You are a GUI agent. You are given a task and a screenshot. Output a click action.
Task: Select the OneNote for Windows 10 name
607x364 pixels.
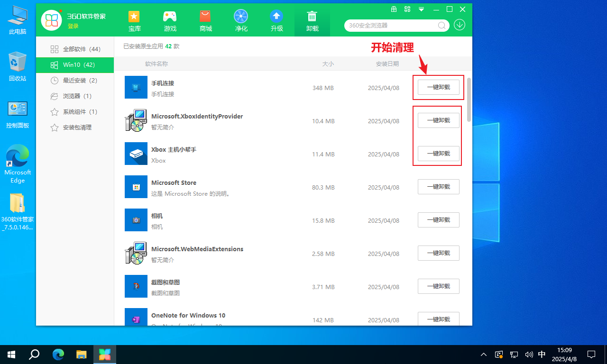pyautogui.click(x=188, y=315)
